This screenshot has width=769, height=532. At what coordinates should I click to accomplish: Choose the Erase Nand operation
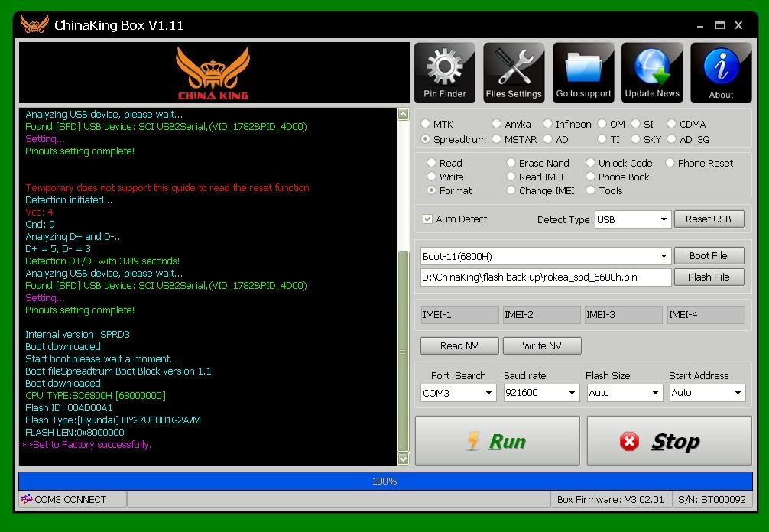(511, 162)
